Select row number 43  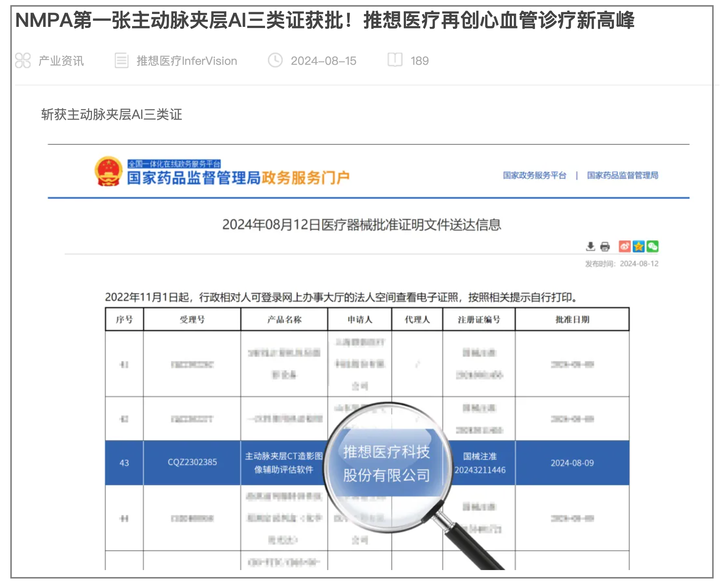[124, 463]
